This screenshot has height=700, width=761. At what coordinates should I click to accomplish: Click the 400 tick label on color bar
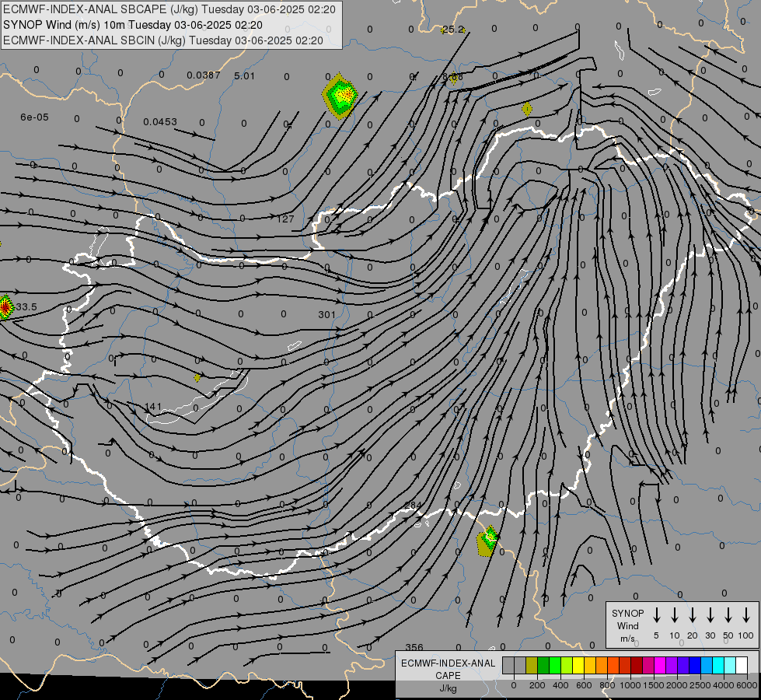point(560,685)
